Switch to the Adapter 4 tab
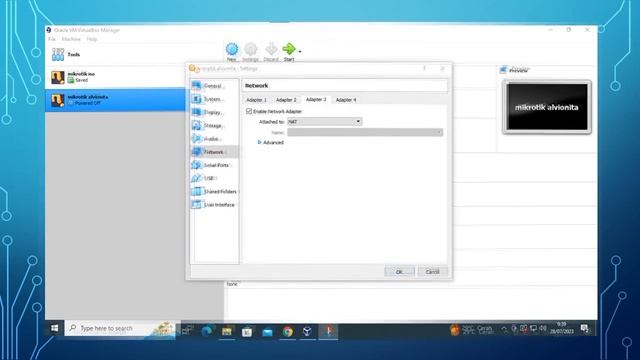The height and width of the screenshot is (360, 640). pyautogui.click(x=346, y=100)
